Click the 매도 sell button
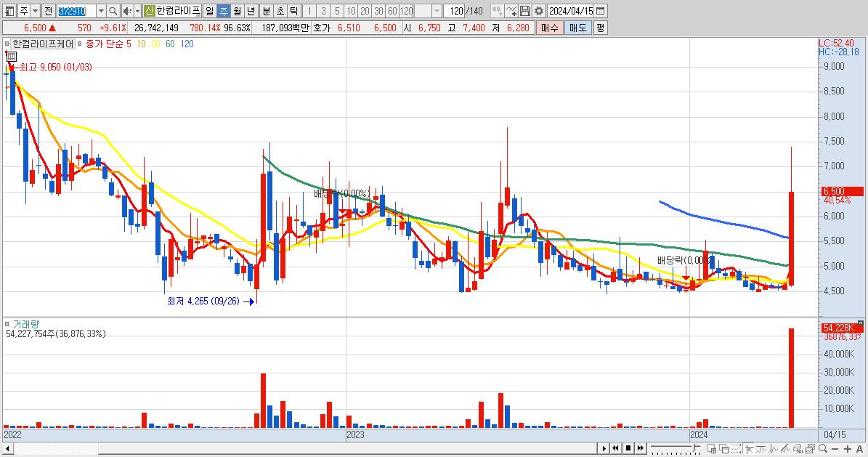The image size is (868, 457). coord(578,28)
